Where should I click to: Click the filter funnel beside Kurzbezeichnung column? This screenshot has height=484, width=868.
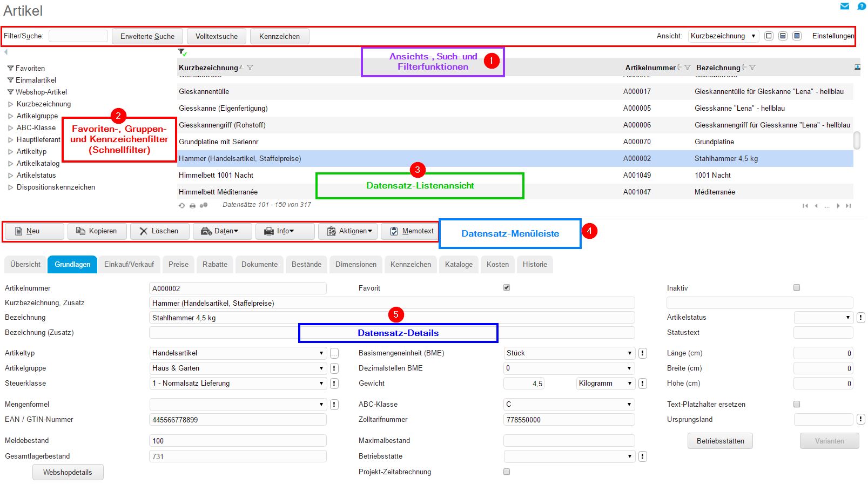click(250, 68)
